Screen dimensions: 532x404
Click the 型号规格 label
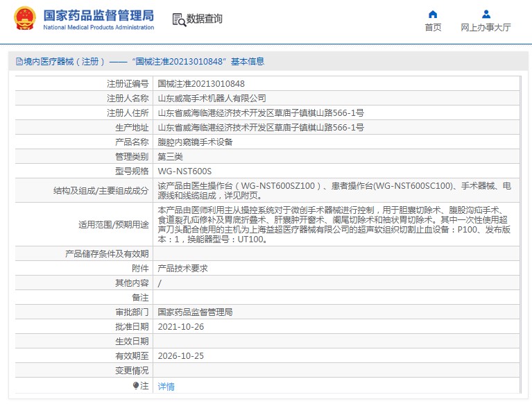[x=132, y=171]
